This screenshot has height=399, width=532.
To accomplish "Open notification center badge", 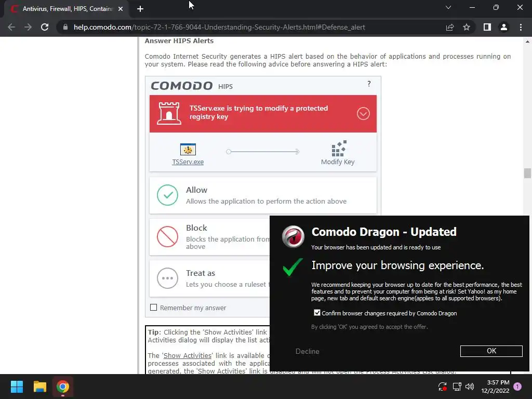I will click(517, 387).
